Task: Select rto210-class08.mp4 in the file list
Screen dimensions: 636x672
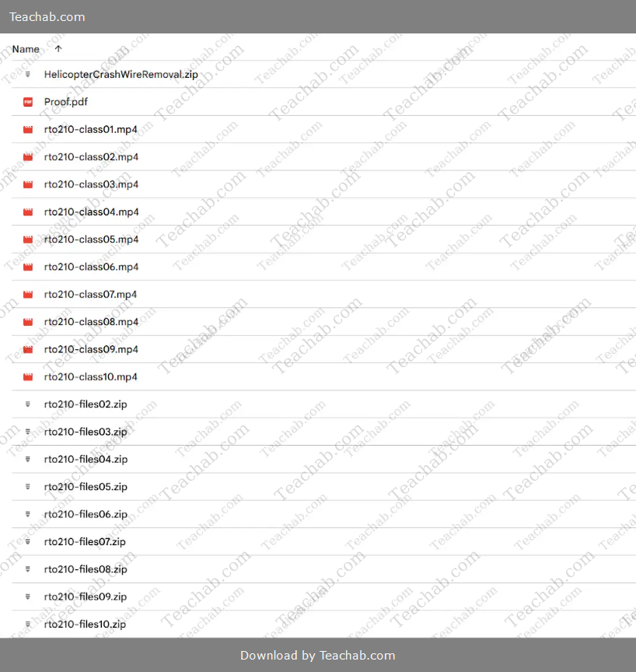Action: 91,322
